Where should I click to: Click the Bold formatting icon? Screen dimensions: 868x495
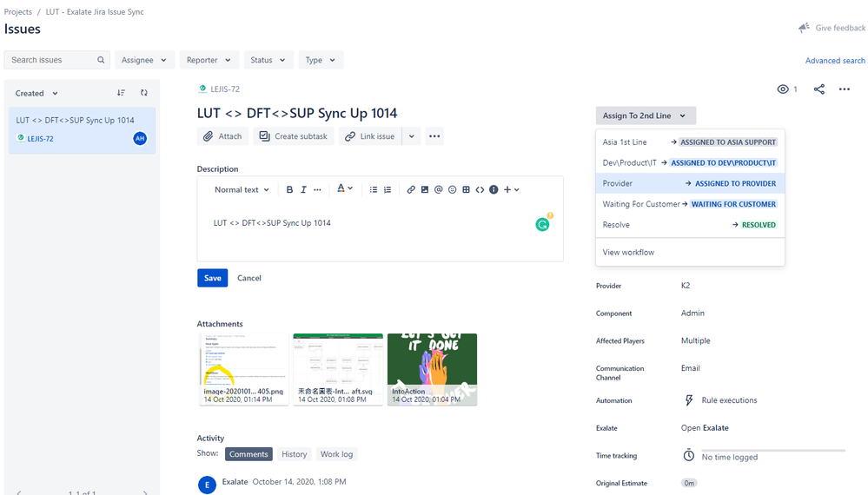coord(289,189)
